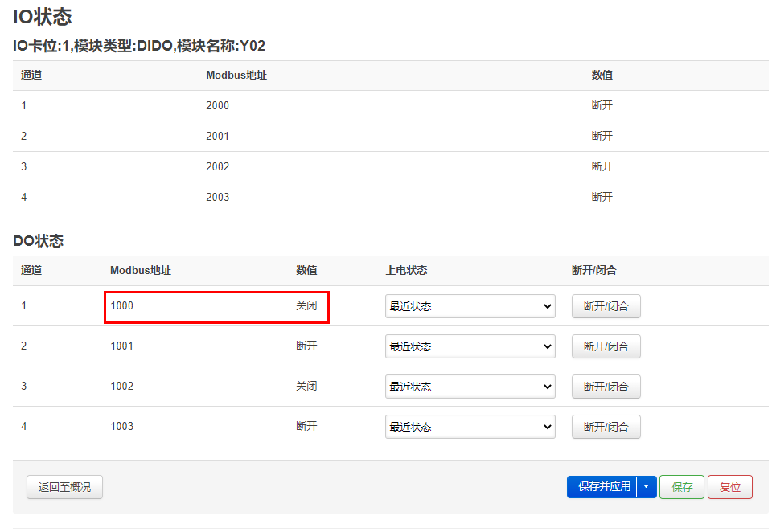
Task: Click the 通道 header in IO table
Action: [x=31, y=75]
